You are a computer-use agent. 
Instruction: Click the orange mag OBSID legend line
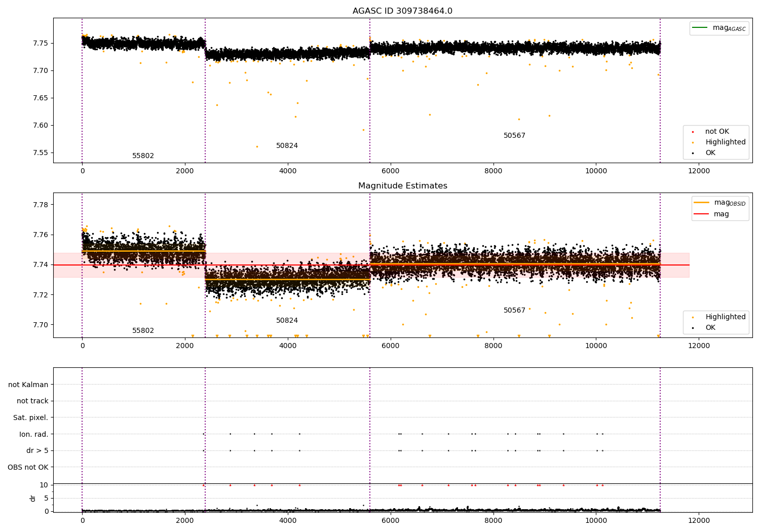click(x=702, y=202)
